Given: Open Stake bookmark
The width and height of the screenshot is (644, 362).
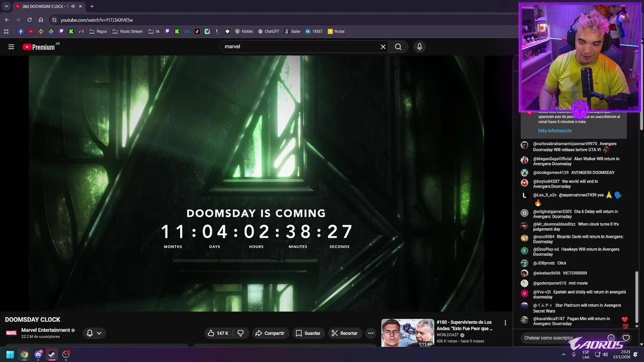Looking at the screenshot, I should [x=292, y=31].
